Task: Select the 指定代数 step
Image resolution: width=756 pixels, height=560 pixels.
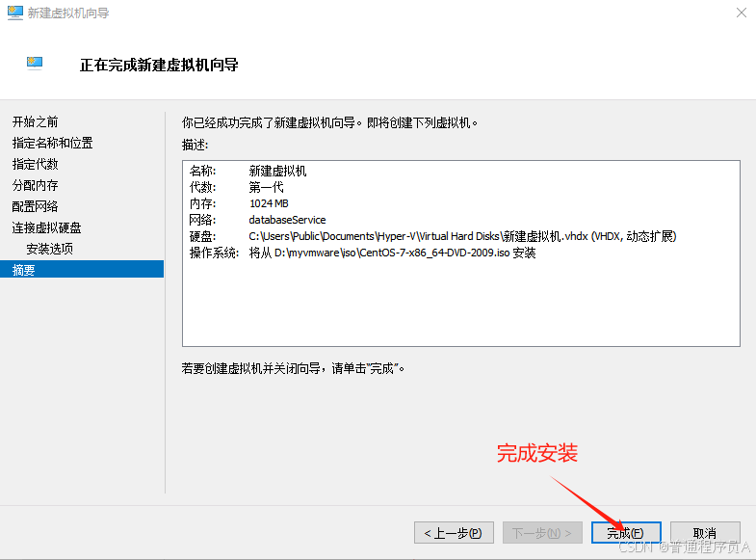Action: click(x=36, y=165)
